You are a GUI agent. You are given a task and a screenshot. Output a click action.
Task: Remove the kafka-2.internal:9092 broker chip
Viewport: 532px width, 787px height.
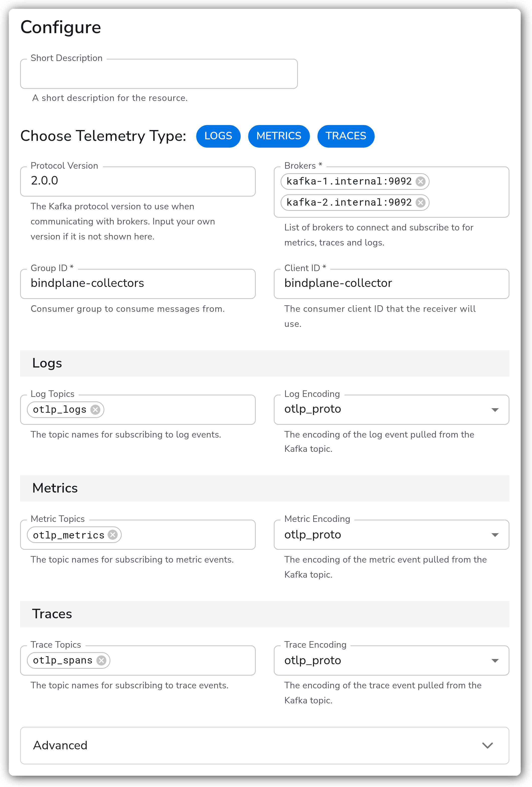coord(420,203)
